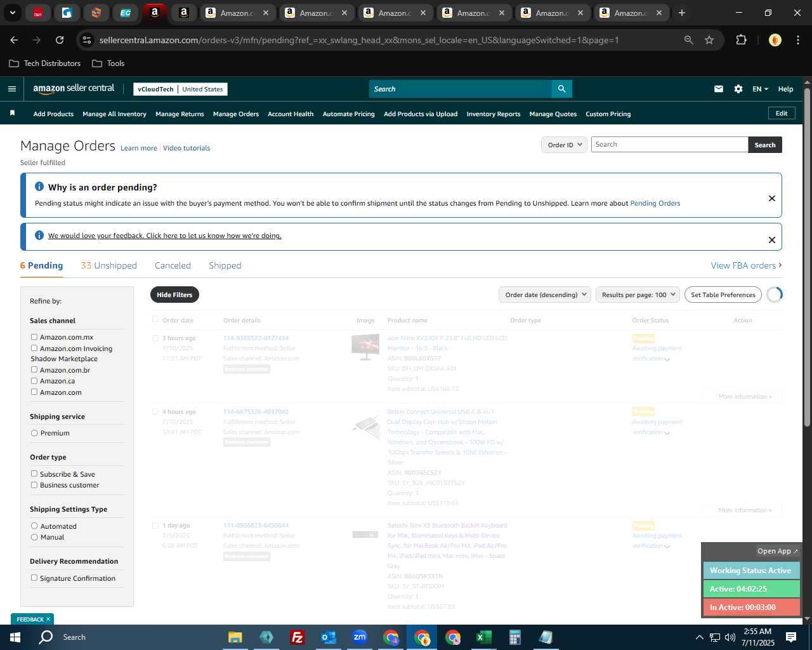812x650 pixels.
Task: Click the order search input field
Action: click(x=669, y=145)
